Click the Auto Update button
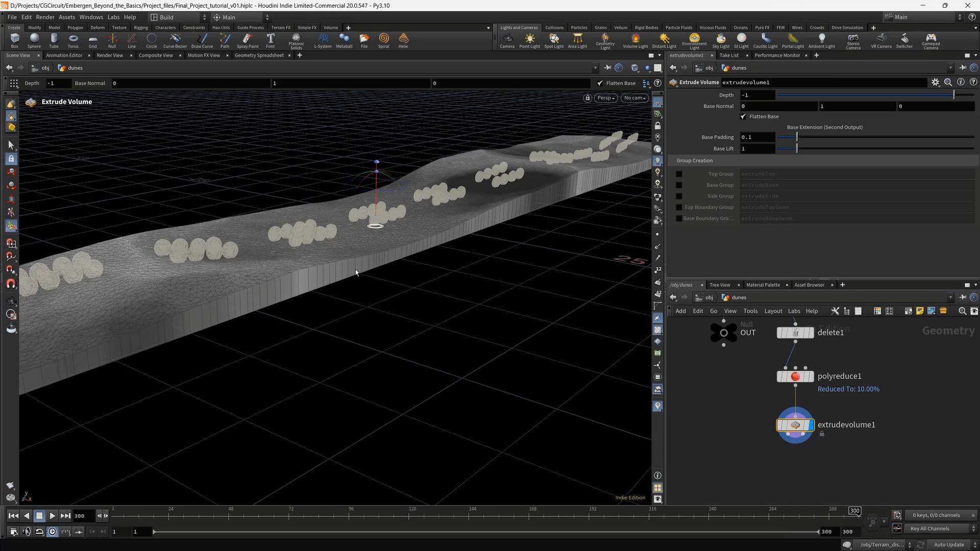The height and width of the screenshot is (551, 980). [x=948, y=544]
